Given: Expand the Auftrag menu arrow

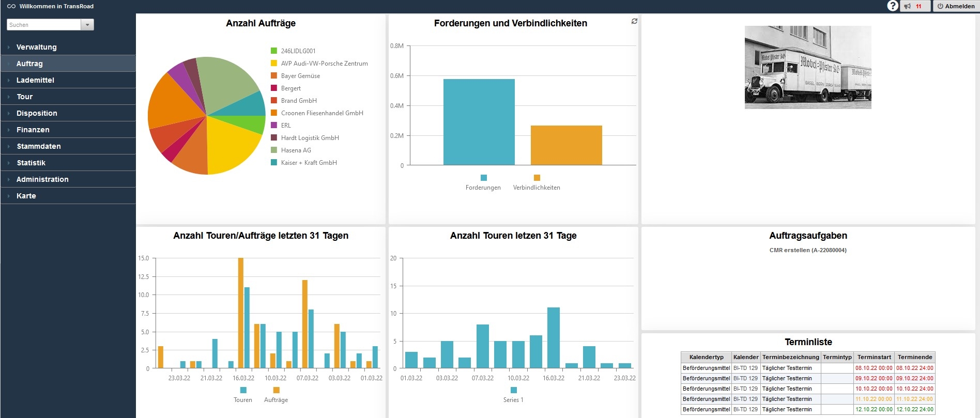Looking at the screenshot, I should pyautogui.click(x=9, y=64).
